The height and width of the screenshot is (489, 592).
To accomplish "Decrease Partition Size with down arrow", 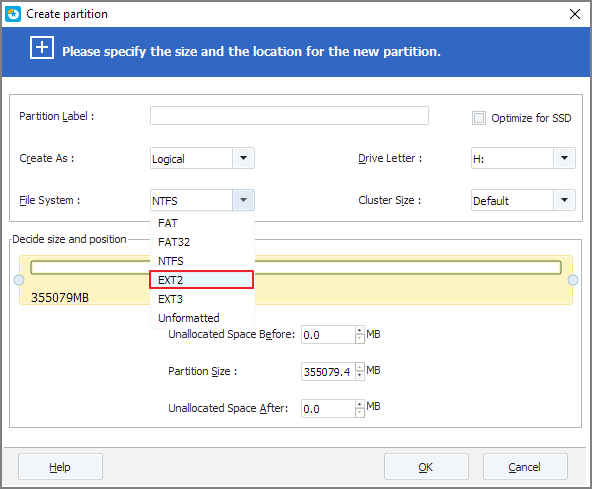I will pyautogui.click(x=360, y=376).
